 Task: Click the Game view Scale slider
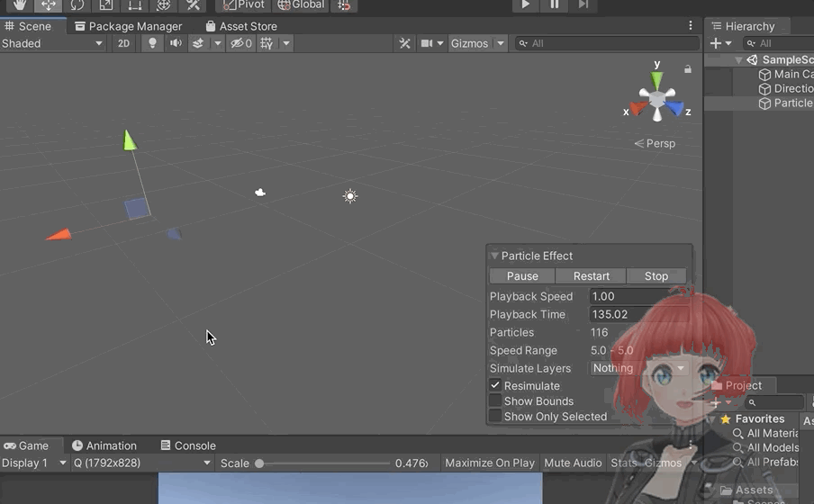323,463
